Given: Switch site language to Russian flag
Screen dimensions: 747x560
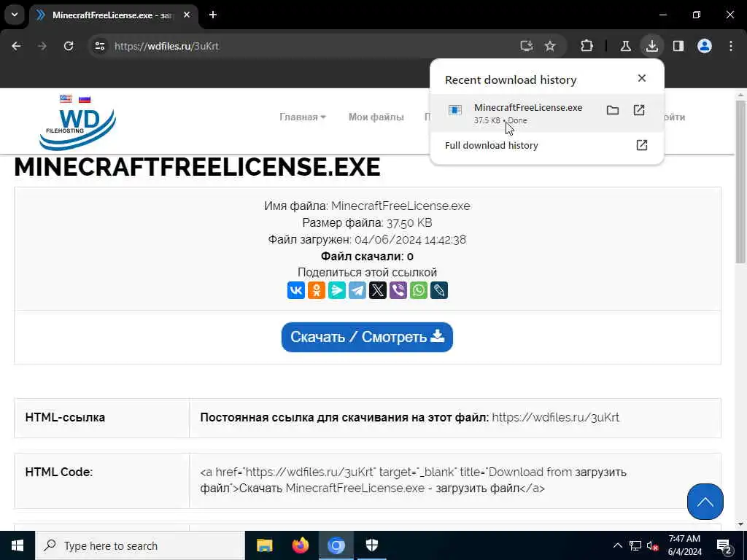Looking at the screenshot, I should pyautogui.click(x=85, y=98).
